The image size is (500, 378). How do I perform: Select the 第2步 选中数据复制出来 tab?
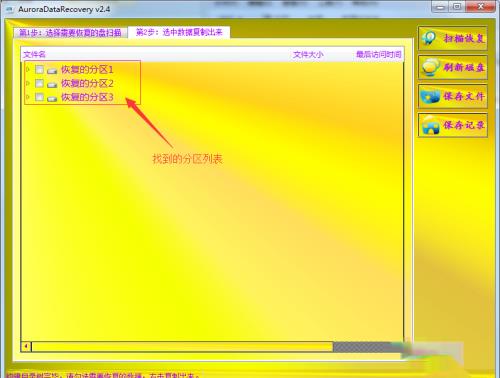(179, 32)
